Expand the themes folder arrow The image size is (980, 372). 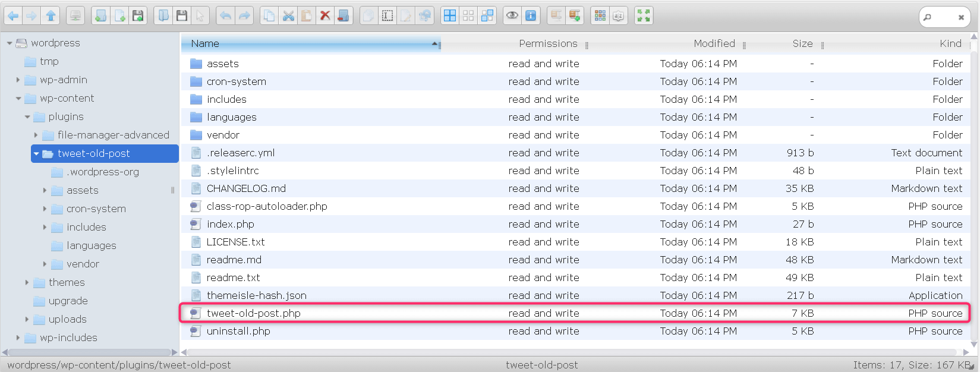27,283
